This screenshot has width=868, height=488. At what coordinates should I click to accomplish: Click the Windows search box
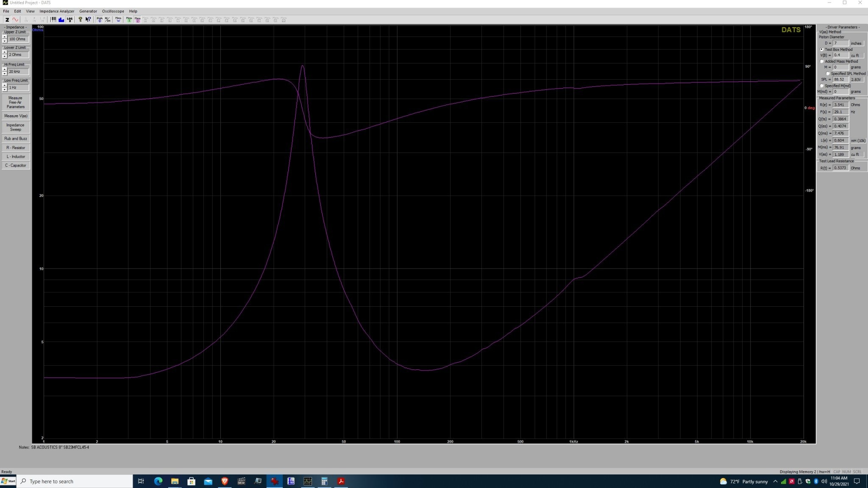(75, 481)
